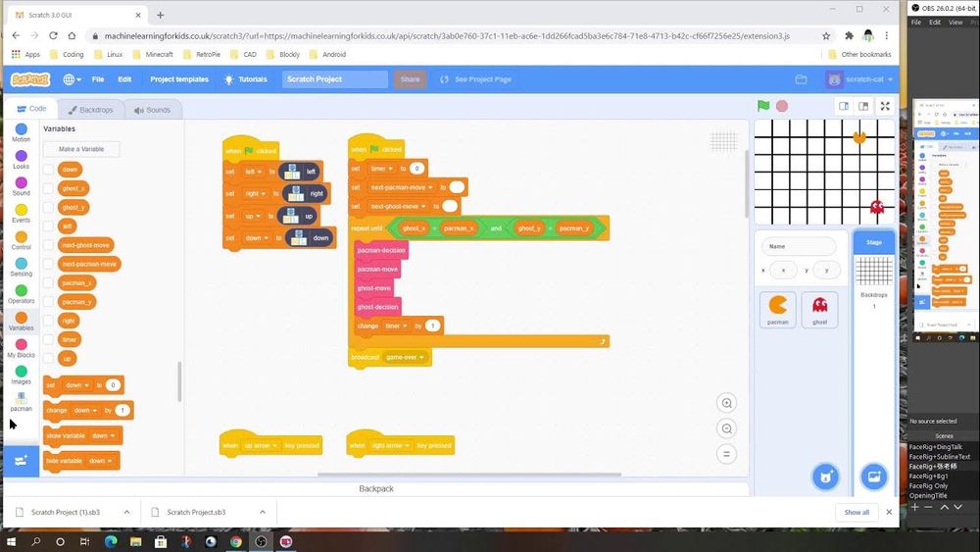Select the Events block category
980x552 pixels.
click(x=22, y=213)
